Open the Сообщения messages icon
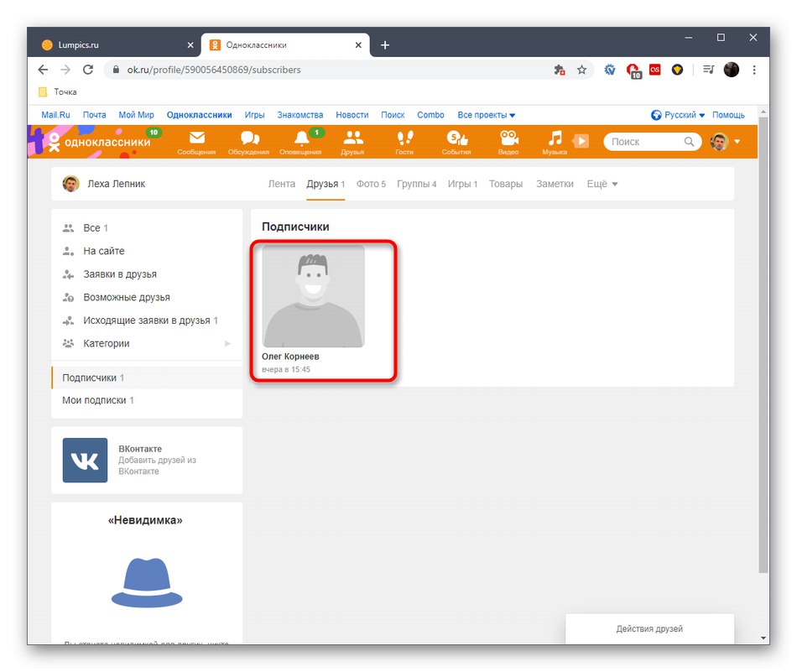This screenshot has width=797, height=672. pos(196,143)
